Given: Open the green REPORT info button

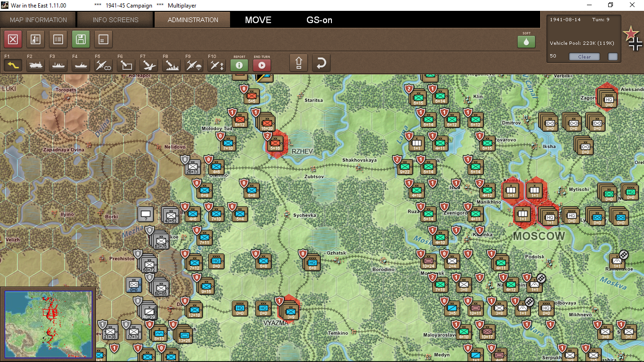Looking at the screenshot, I should point(239,65).
